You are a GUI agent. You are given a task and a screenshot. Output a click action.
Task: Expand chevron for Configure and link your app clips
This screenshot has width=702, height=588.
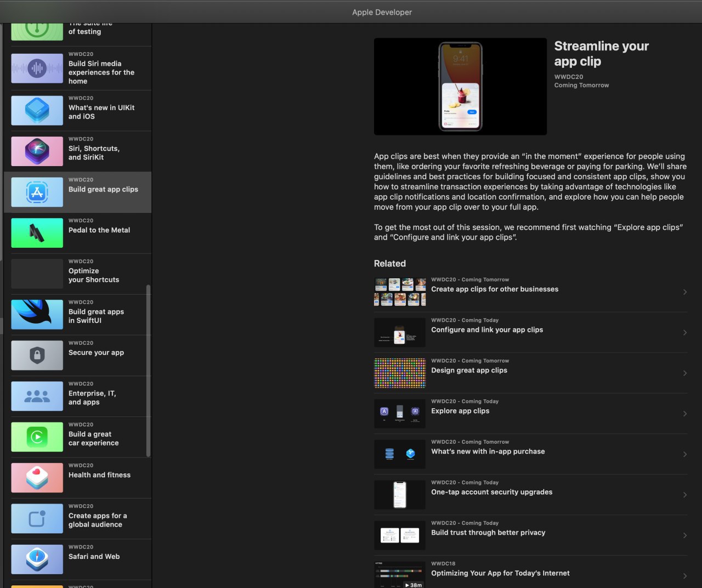685,332
